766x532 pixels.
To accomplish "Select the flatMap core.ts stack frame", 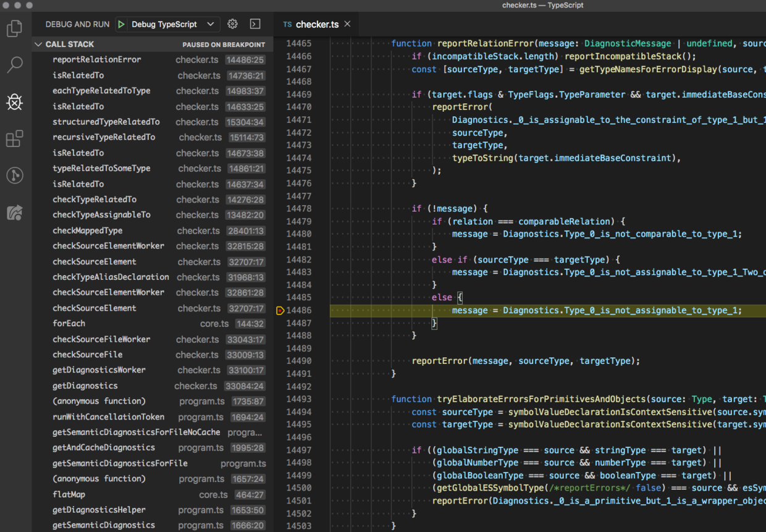I will coord(69,494).
